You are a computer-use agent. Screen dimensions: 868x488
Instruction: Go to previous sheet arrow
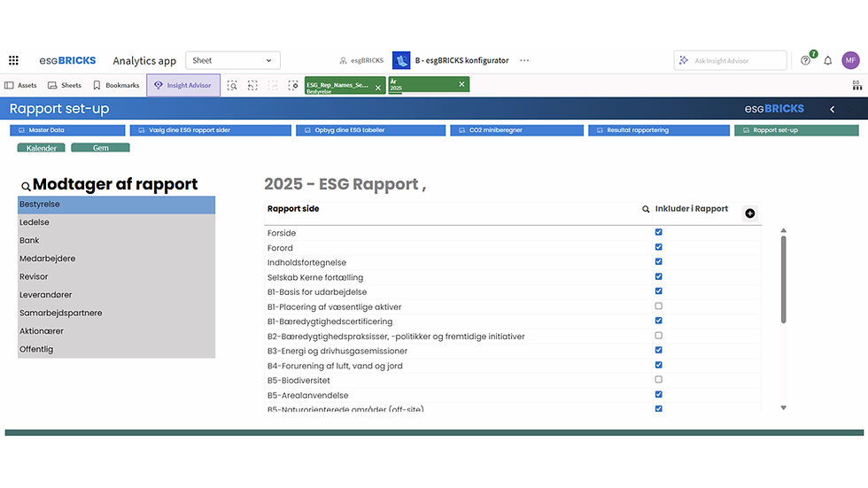coord(832,109)
